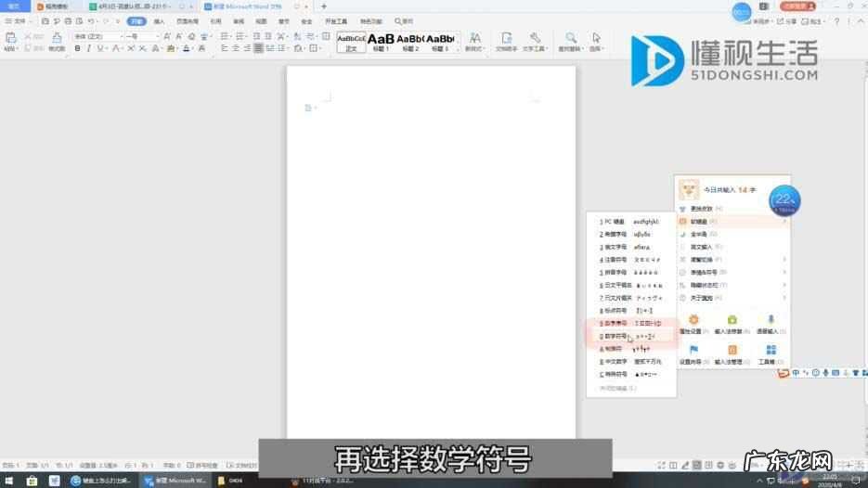Switch to the Home ribbon tab

136,21
